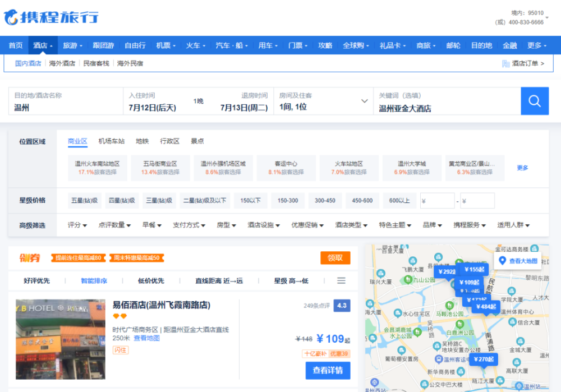Viewport: 561px width, 392px height.
Task: Toggle the 300-450 price filter
Action: pos(325,201)
